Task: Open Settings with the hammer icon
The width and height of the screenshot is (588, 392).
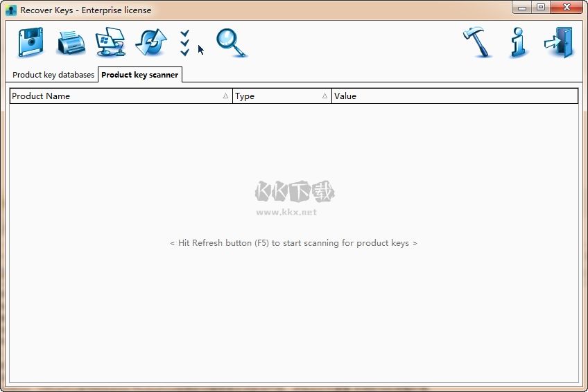Action: click(477, 42)
